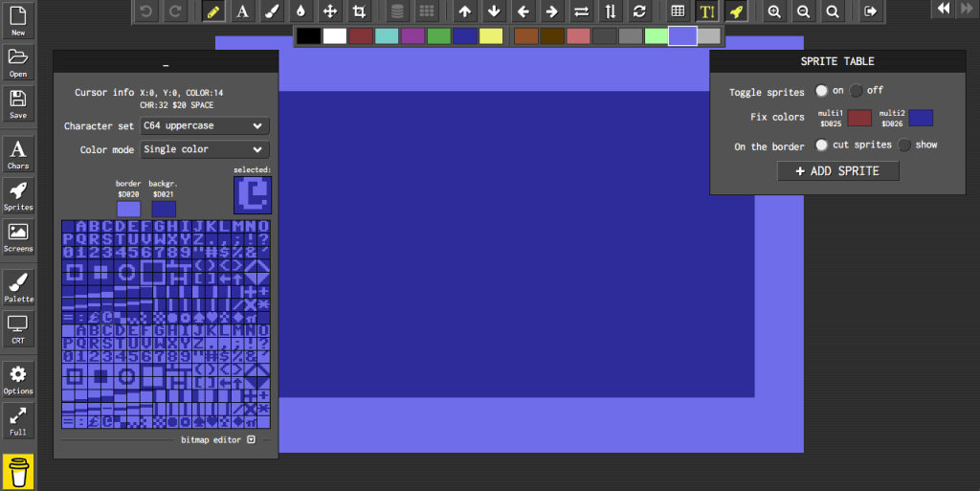Click the ADD SPRITE button
The image size is (980, 491).
tap(838, 170)
